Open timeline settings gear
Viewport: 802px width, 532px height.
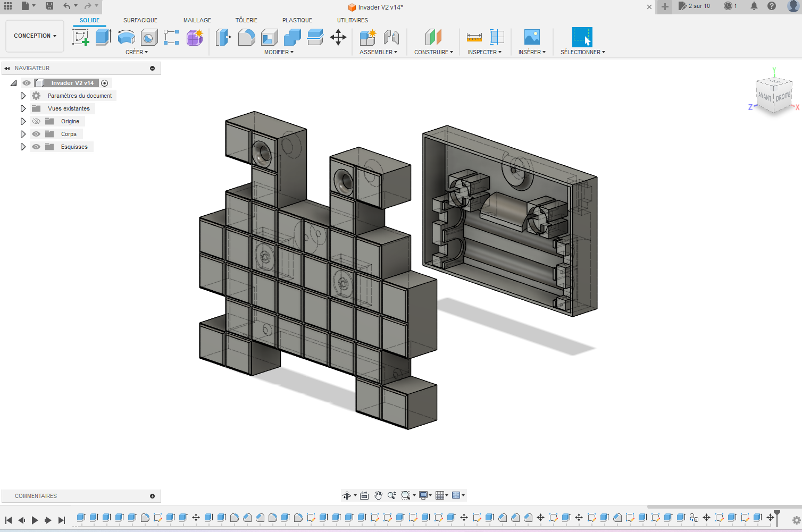[796, 520]
